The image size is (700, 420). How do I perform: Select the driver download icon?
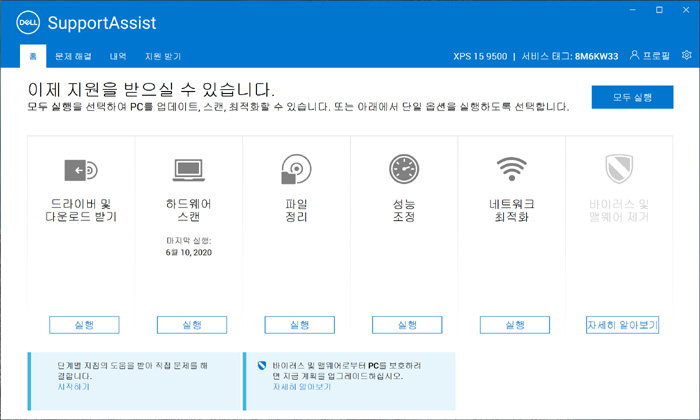(81, 170)
